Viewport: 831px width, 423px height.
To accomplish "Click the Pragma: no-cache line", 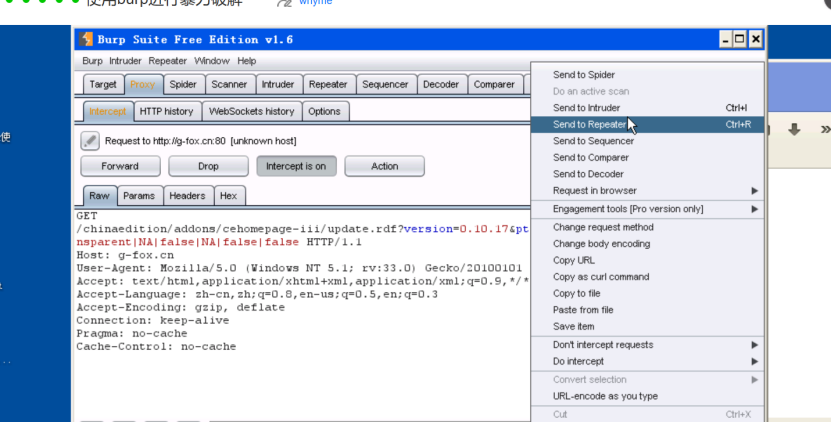I will (x=132, y=333).
